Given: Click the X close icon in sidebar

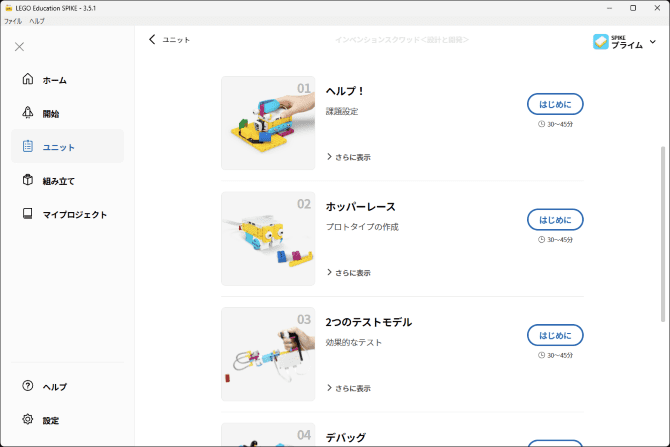Looking at the screenshot, I should [x=20, y=47].
